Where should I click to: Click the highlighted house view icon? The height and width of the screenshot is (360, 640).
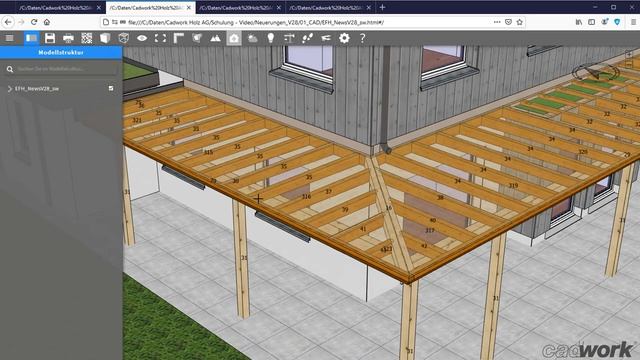point(234,38)
